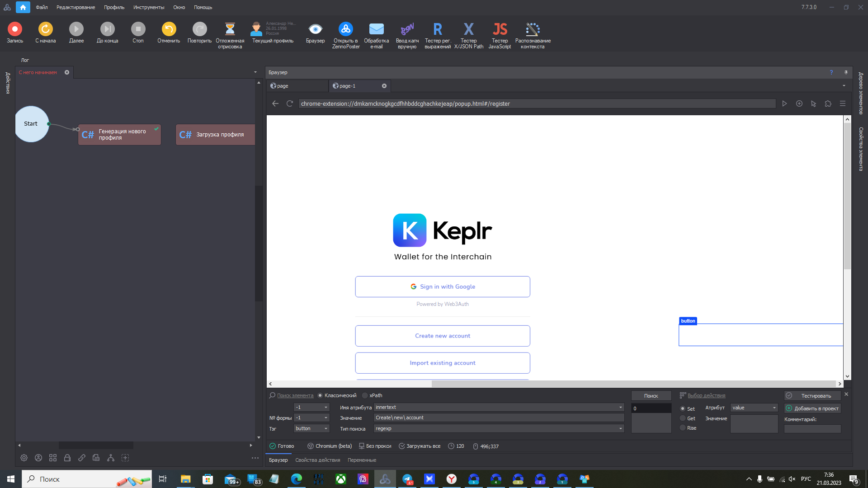The height and width of the screenshot is (488, 868).
Task: Open the RegEx tester tool
Action: click(x=437, y=29)
